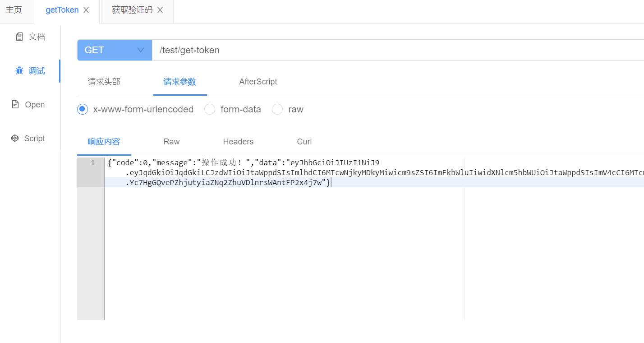Viewport: 644px width, 343px height.
Task: Select the raw radio option
Action: coord(277,109)
